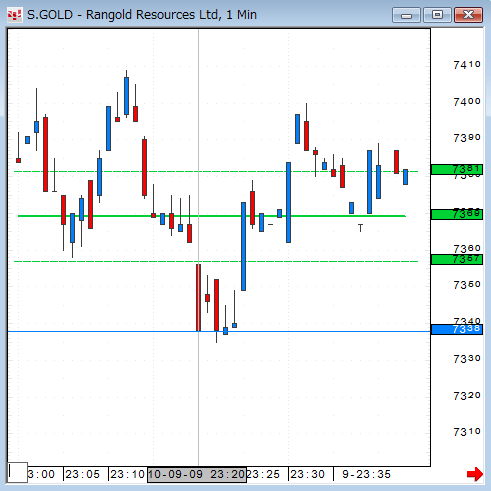Screen dimensions: 491x491
Task: Click the tall red candlestick at 23:20
Action: pyautogui.click(x=198, y=297)
